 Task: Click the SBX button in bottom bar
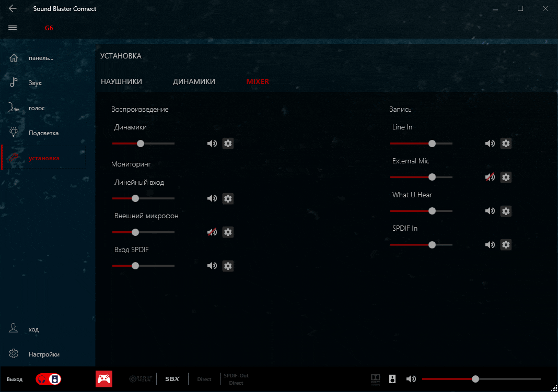(x=172, y=379)
